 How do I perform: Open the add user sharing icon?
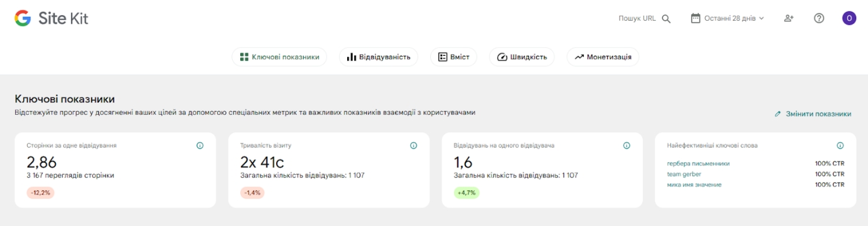click(x=789, y=18)
